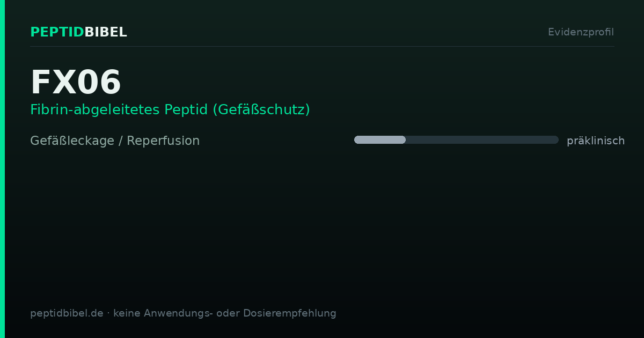Click the horizontal divider line below the header
This screenshot has width=644, height=338.
coord(322,46)
